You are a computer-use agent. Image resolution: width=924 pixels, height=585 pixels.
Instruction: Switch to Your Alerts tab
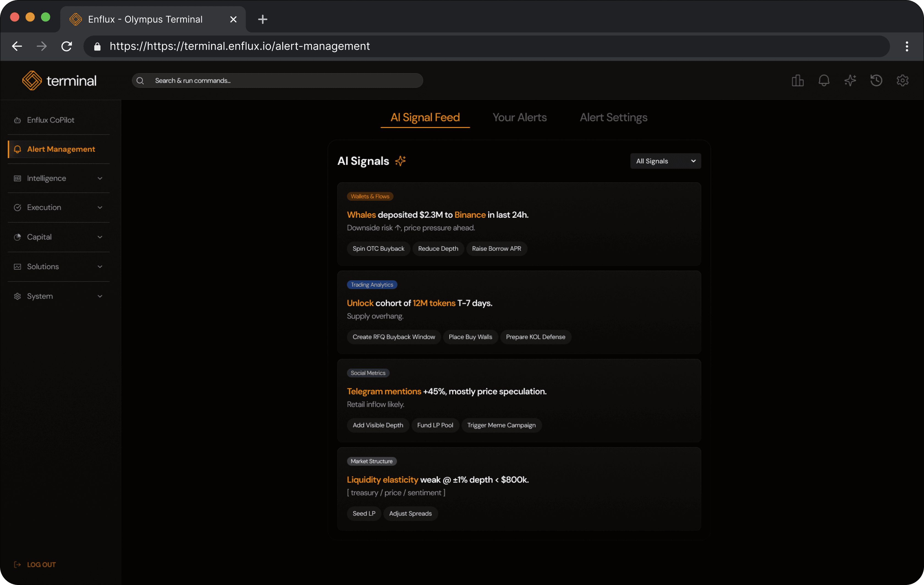pos(519,117)
